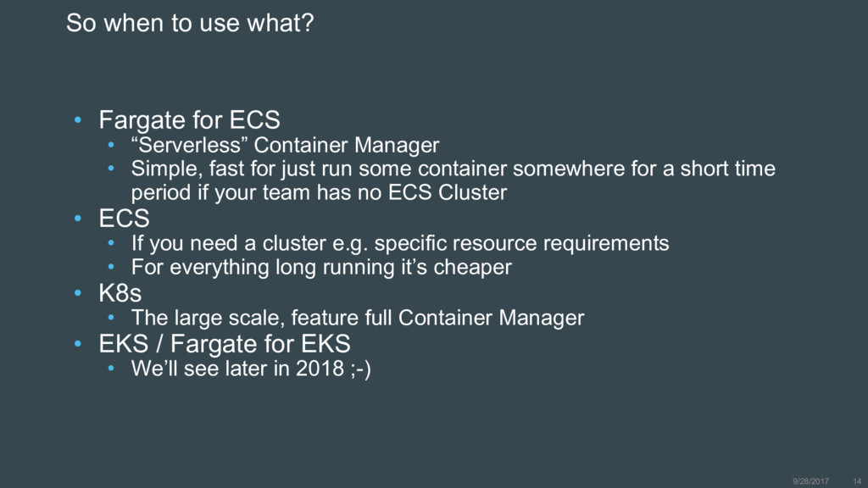The image size is (868, 488).
Task: Click 'We'll see later in 2018 ;-)' line
Action: coord(251,369)
